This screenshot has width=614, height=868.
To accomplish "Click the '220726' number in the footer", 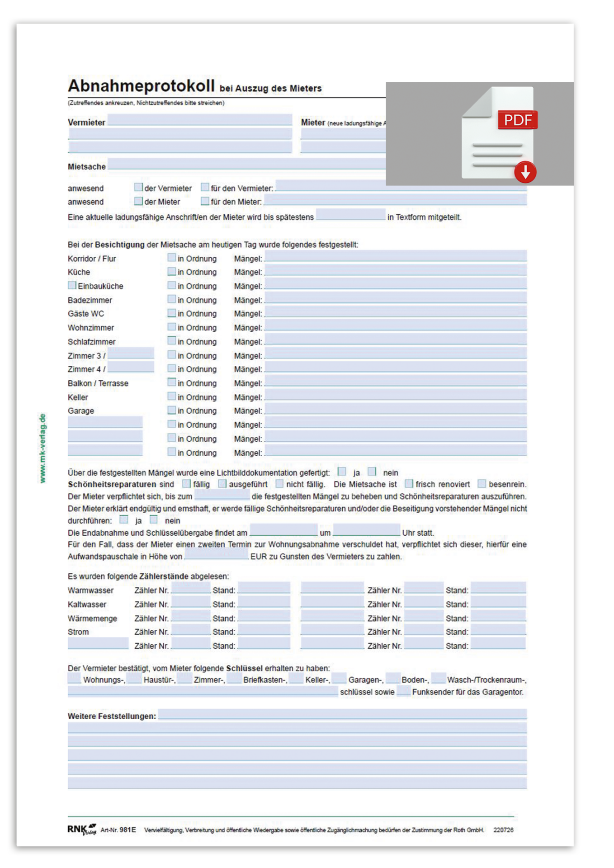I will [503, 830].
